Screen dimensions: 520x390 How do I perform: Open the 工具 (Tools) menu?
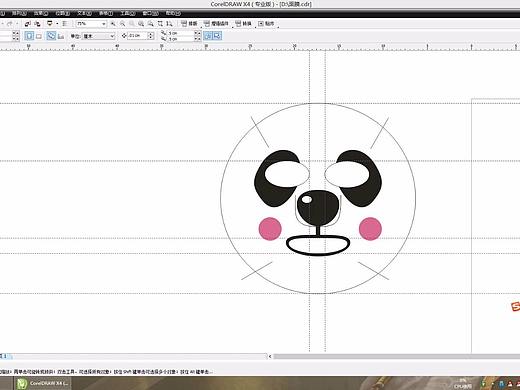127,13
